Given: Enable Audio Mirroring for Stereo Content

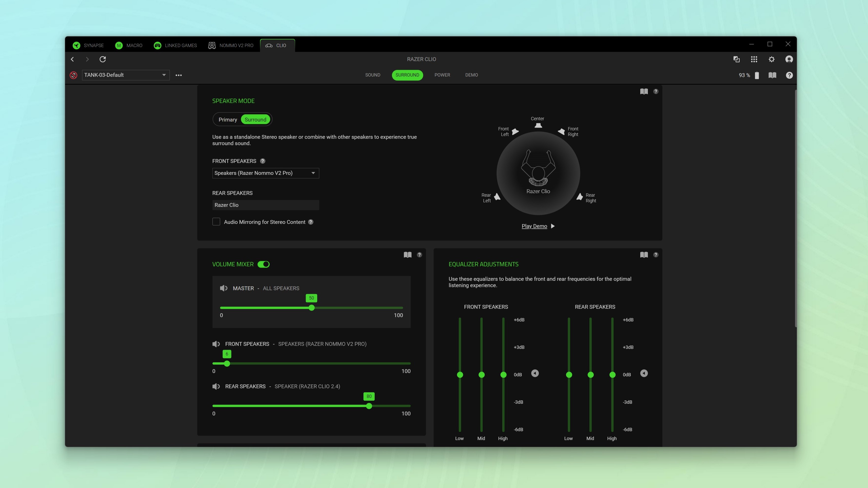Looking at the screenshot, I should (x=216, y=222).
